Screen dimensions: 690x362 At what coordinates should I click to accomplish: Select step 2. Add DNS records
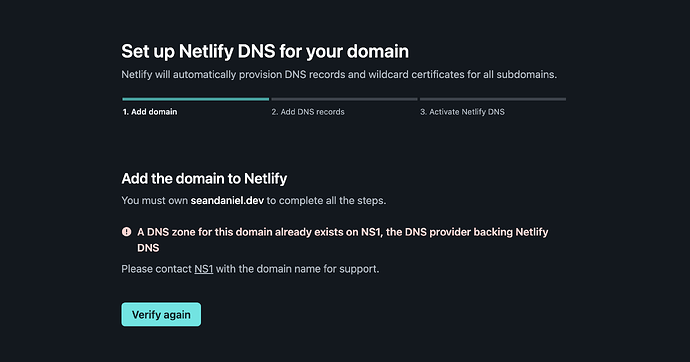click(x=308, y=112)
